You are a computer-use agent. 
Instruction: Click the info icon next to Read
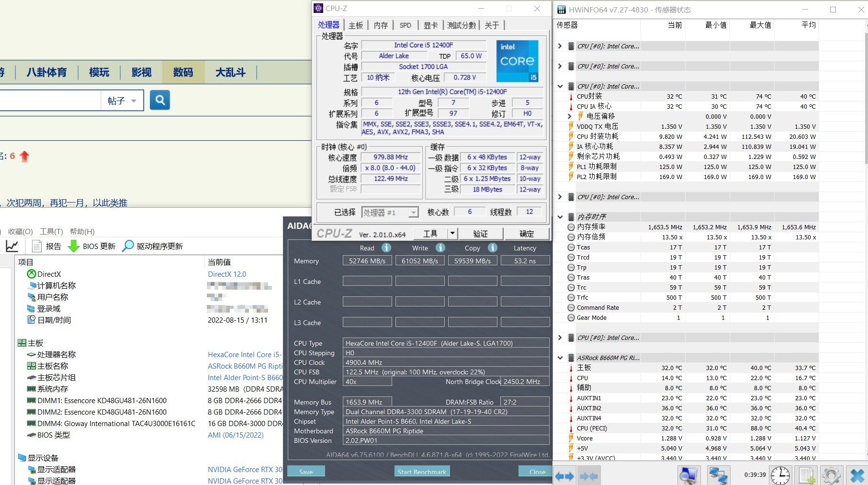click(386, 248)
